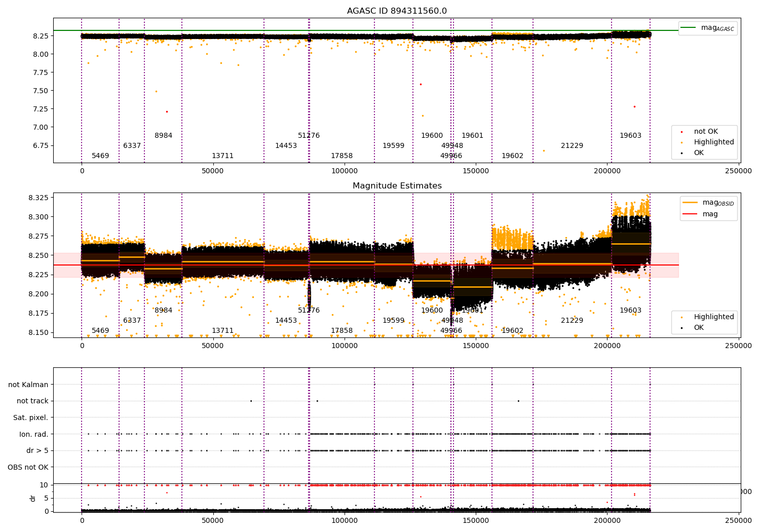Click OBSID label 5469 in the top plot
Screen dimensions: 760x532
click(100, 156)
